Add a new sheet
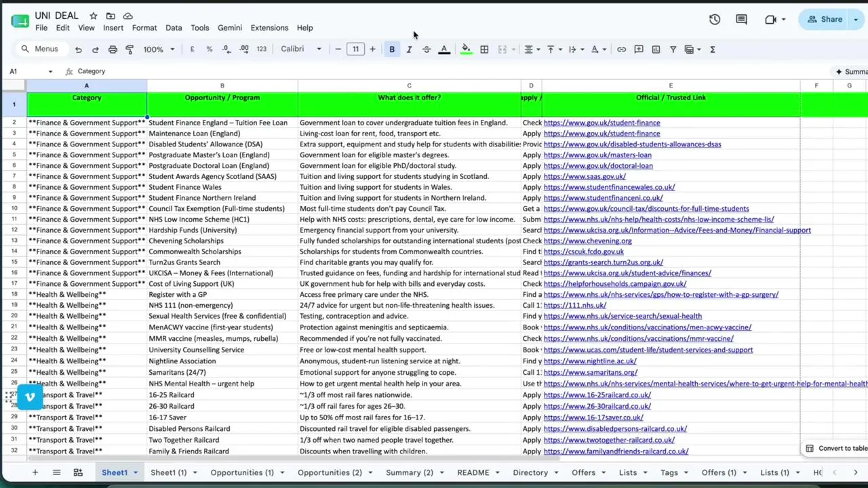 click(35, 472)
